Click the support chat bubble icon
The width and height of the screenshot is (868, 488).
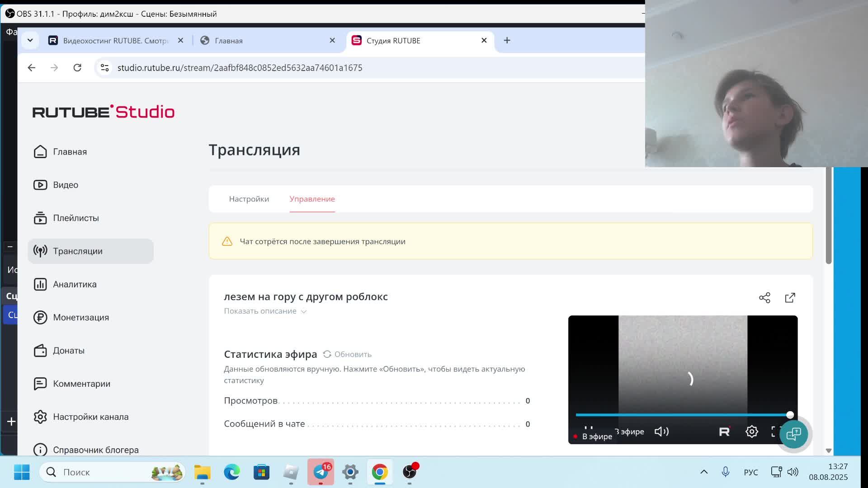click(793, 434)
